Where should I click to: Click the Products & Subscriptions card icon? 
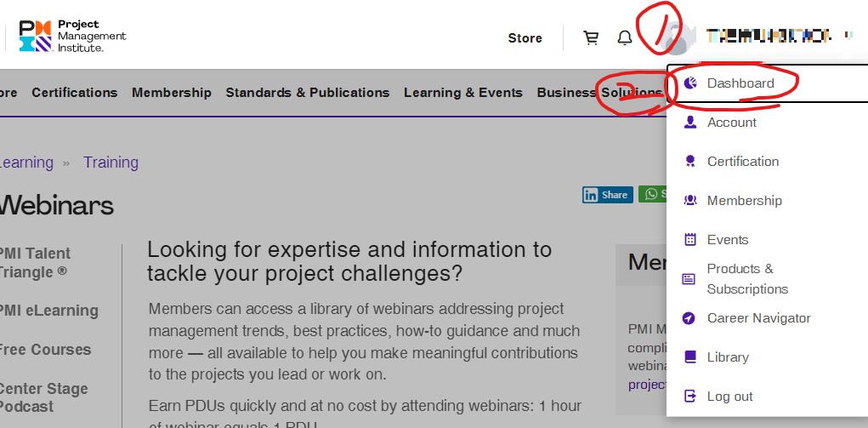point(689,279)
